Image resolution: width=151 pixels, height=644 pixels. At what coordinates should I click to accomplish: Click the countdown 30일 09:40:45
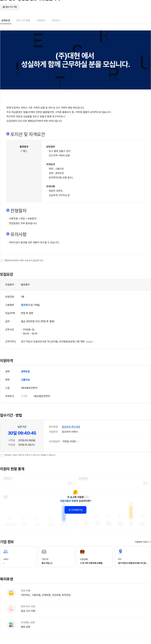coord(22,433)
